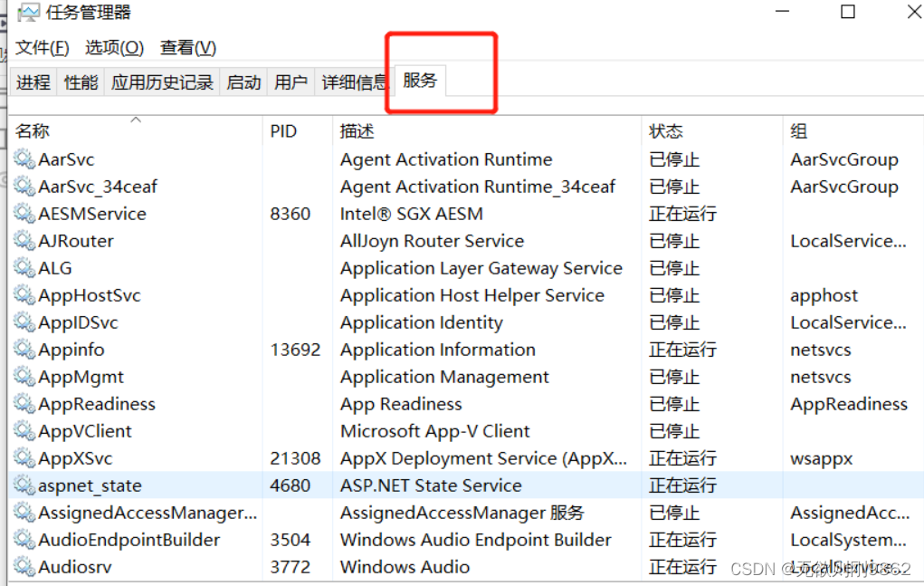Viewport: 924px width, 586px height.
Task: Switch to the 进程 tab
Action: (x=33, y=82)
